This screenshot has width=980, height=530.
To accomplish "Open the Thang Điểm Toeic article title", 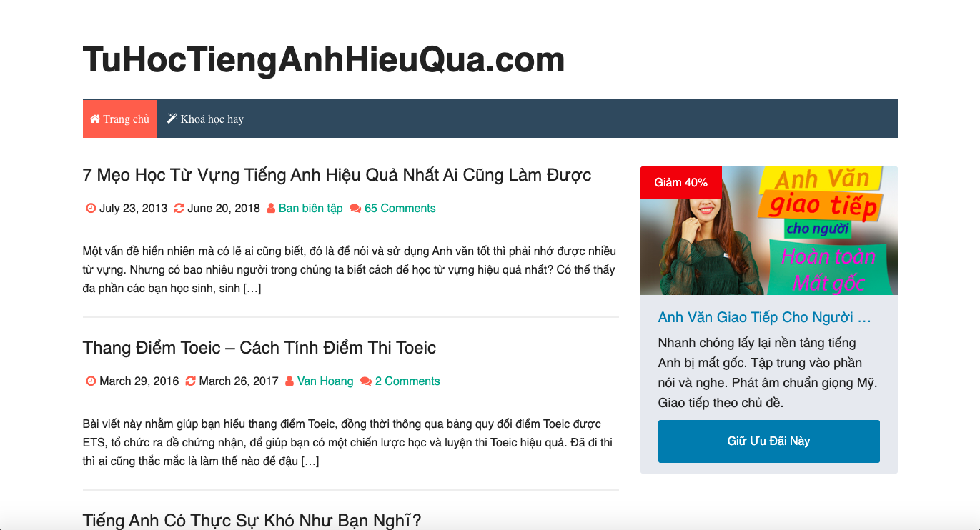I will coord(259,348).
